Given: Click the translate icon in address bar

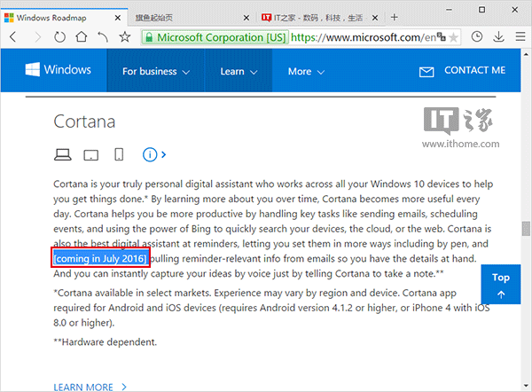Looking at the screenshot, I should 441,36.
